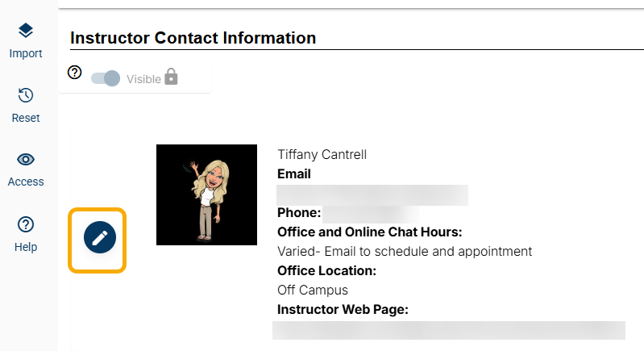
Task: Open the blurred Instructor Web Page link
Action: point(448,330)
